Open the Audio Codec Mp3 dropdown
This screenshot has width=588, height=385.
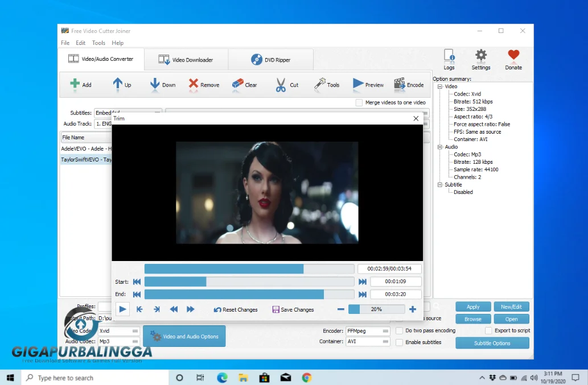pos(119,342)
